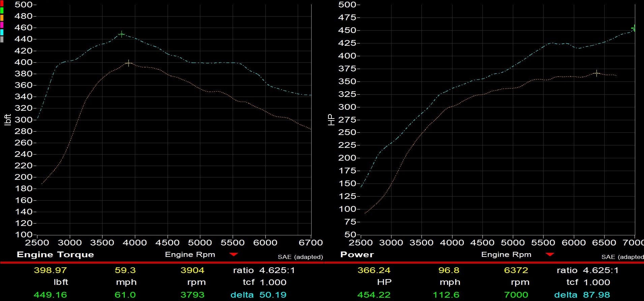644x301 pixels.
Task: Select the 398.97 peak torque value
Action: point(50,270)
